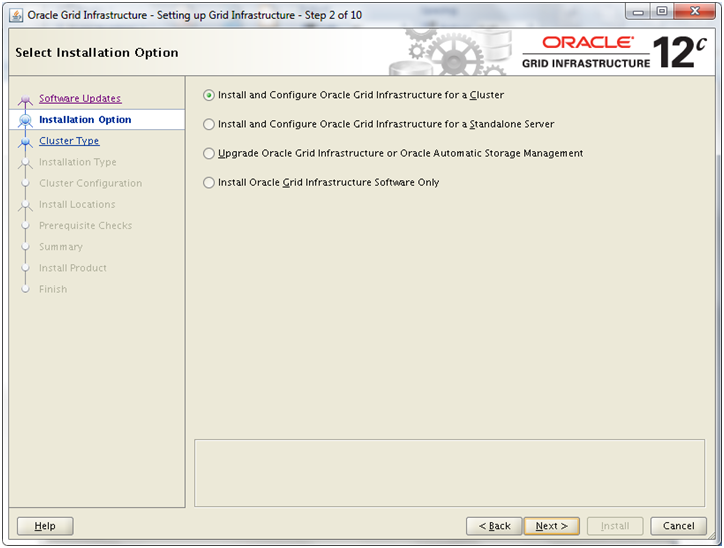Click the grayed Prerequisite Checks step label
Viewport: 724px width, 548px height.
click(85, 226)
